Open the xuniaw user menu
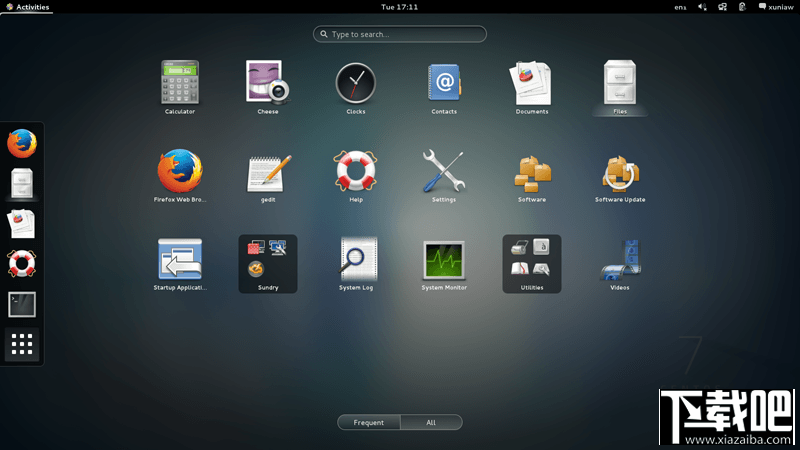The image size is (800, 450). [x=776, y=7]
